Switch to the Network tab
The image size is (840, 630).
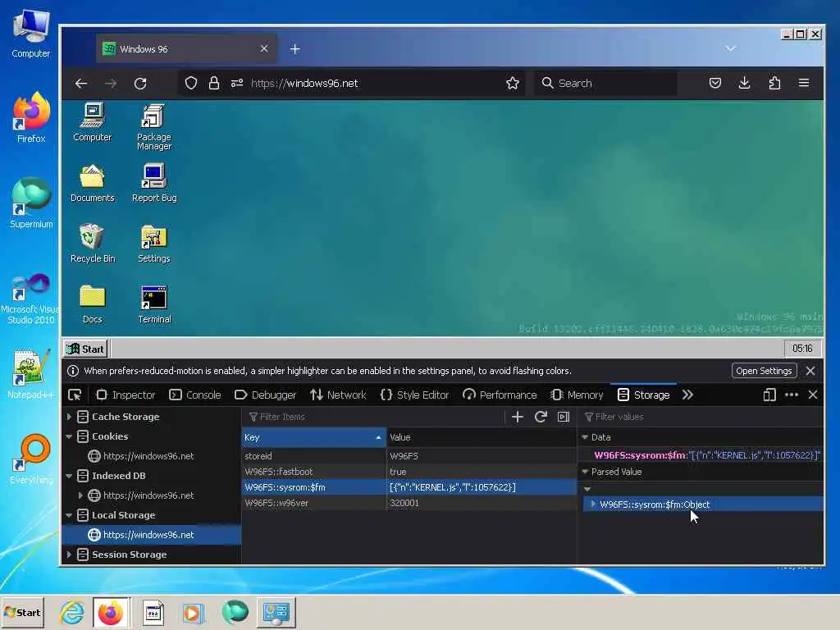(338, 395)
